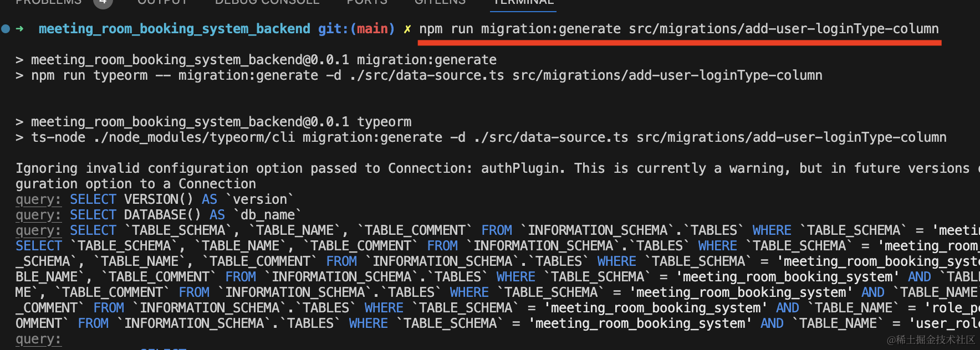The width and height of the screenshot is (980, 350).
Task: Click the project folder name in the prompt
Action: tap(174, 29)
